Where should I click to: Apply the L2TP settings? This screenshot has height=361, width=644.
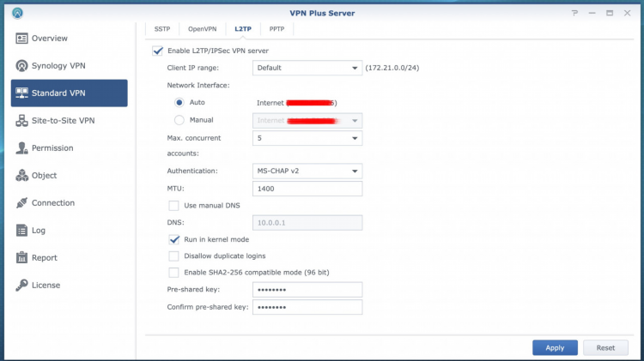point(555,348)
